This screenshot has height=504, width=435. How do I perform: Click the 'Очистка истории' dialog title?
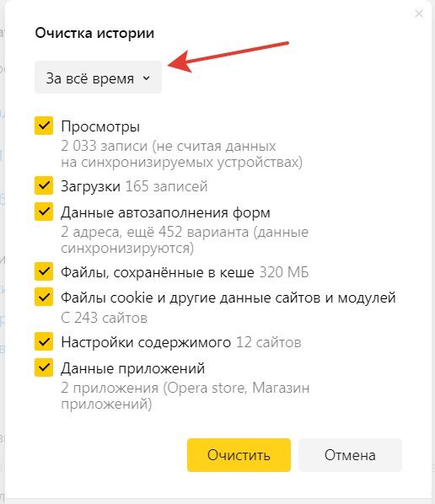pos(94,33)
